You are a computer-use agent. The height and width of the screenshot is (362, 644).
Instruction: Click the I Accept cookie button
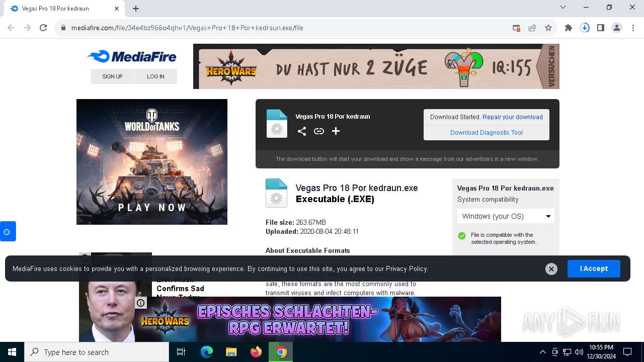pos(594,269)
